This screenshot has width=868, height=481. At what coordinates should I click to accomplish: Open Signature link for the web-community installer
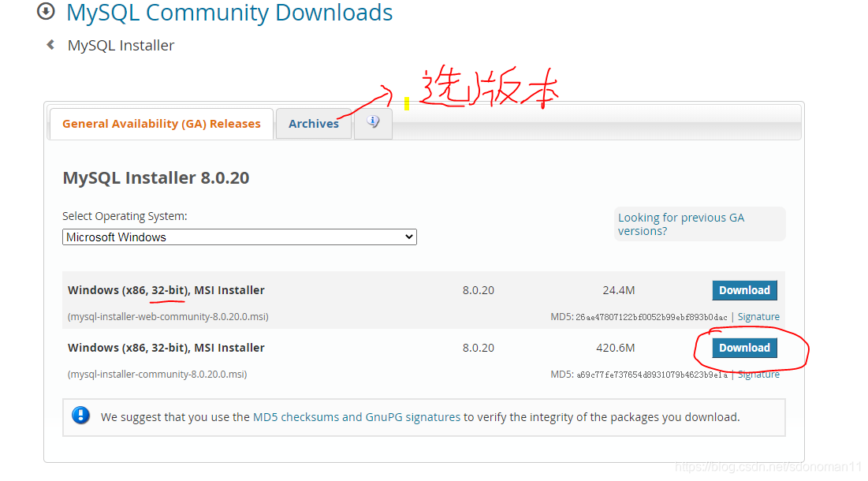(758, 317)
